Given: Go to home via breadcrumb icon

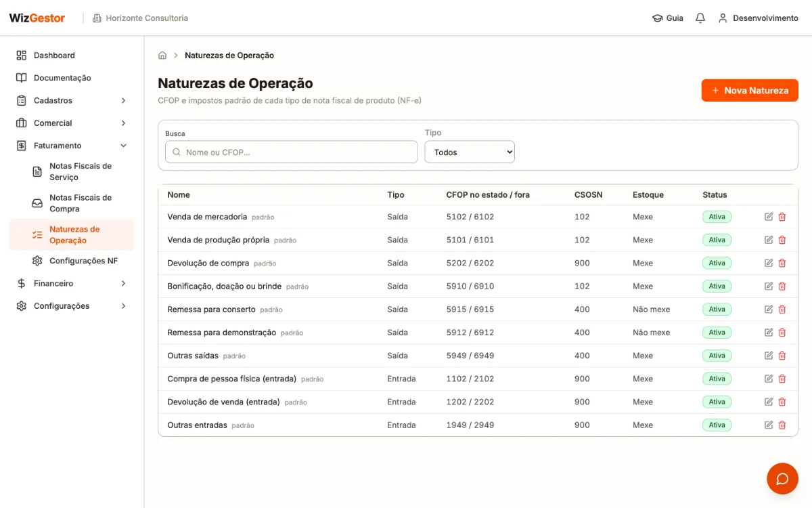Looking at the screenshot, I should coord(162,56).
